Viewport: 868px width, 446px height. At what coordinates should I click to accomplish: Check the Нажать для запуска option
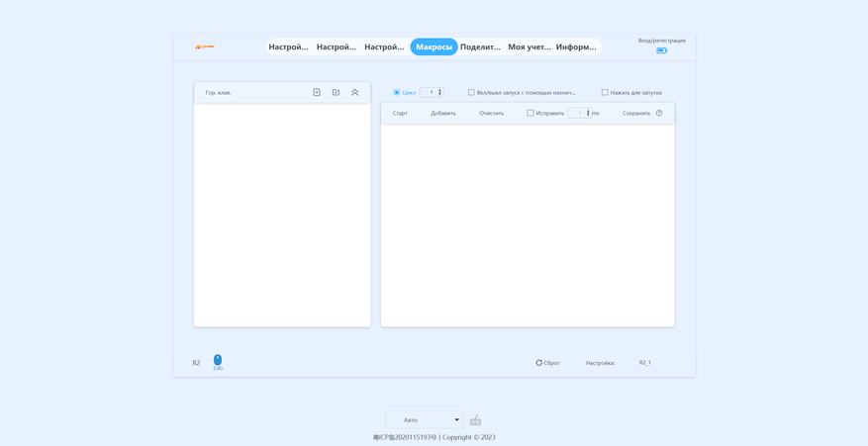[605, 92]
